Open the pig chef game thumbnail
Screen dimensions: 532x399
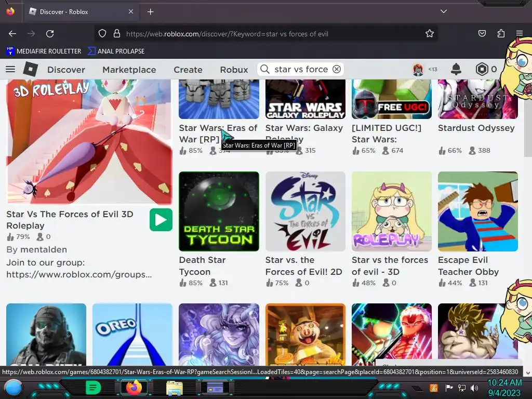(305, 334)
